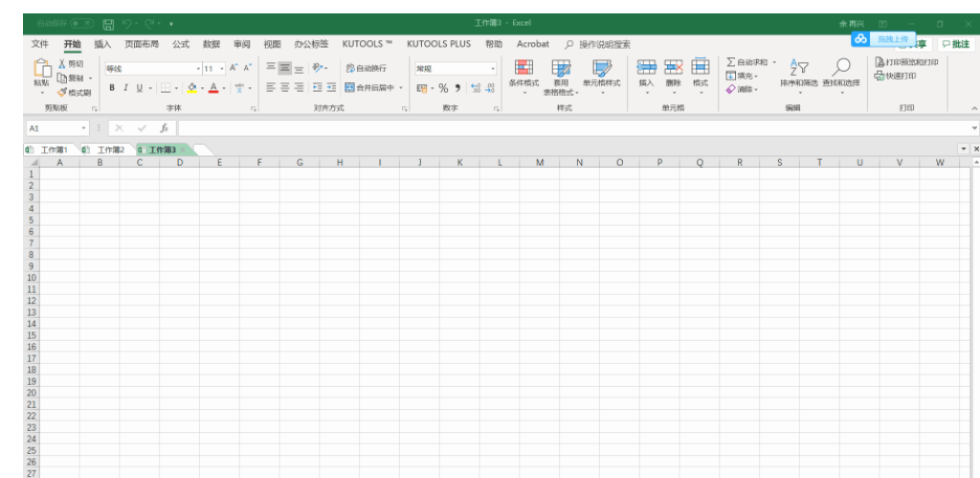Increase decimal places
This screenshot has width=980, height=478.
click(476, 88)
